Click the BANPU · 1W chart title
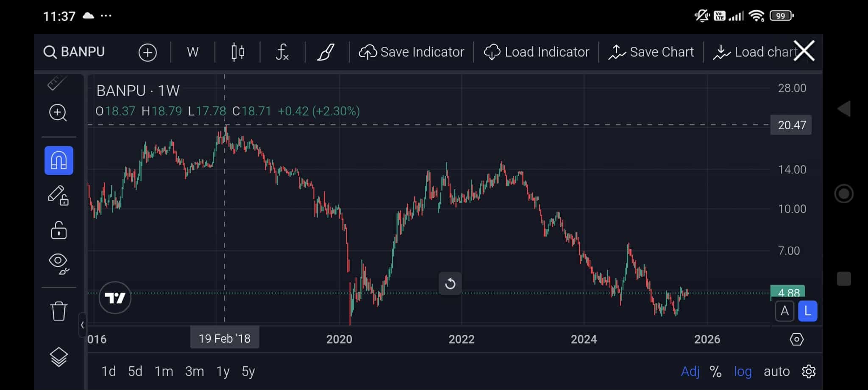Image resolution: width=868 pixels, height=390 pixels. 138,91
